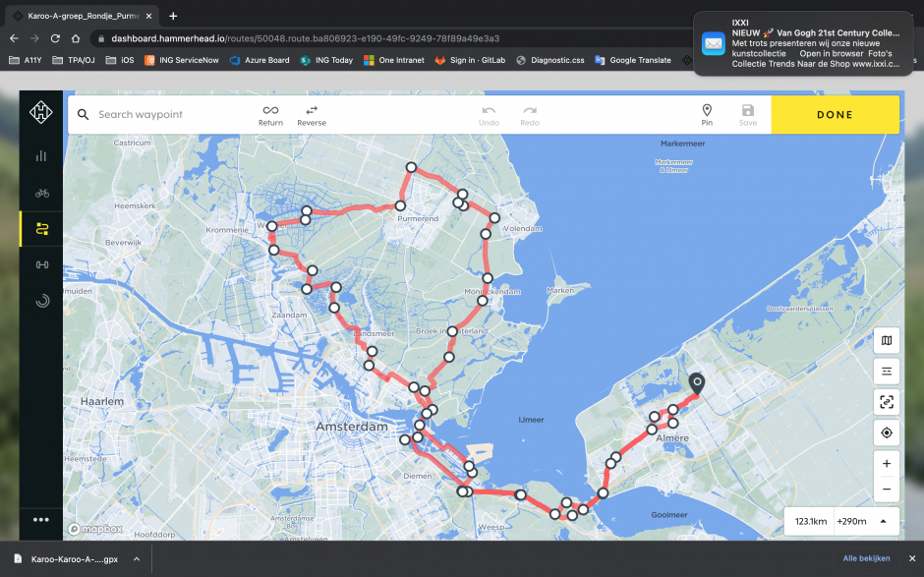Select the routes sidebar icon
The height and width of the screenshot is (577, 924).
tap(42, 229)
